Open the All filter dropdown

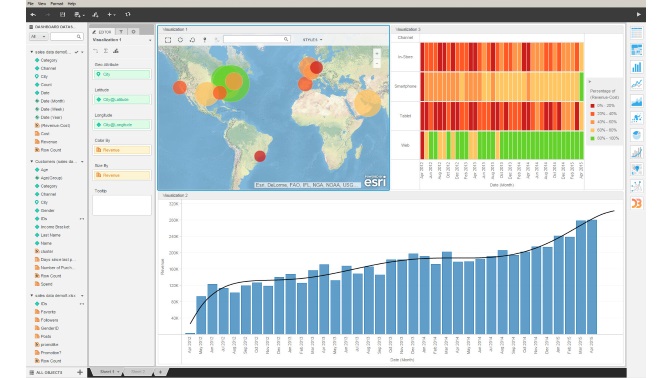pyautogui.click(x=38, y=37)
